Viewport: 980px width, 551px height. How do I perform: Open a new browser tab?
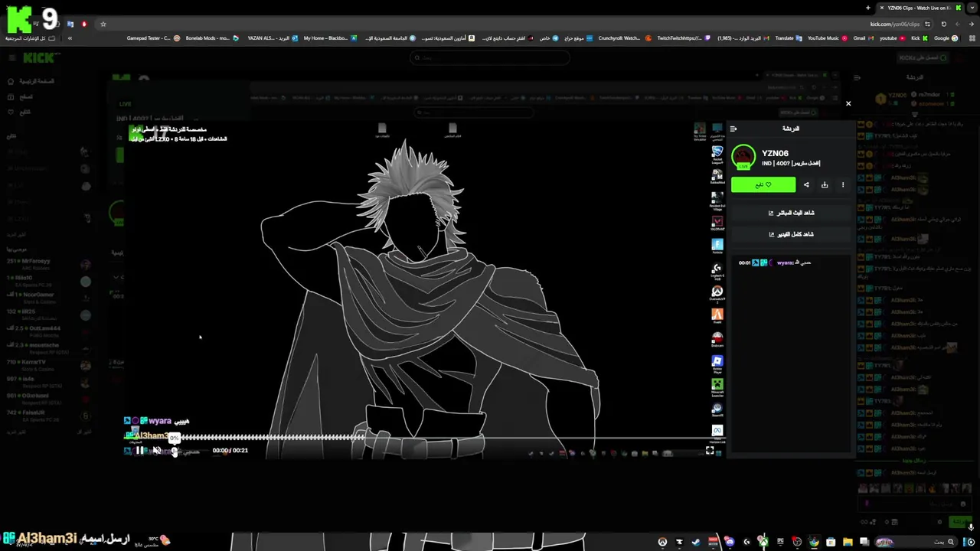867,8
